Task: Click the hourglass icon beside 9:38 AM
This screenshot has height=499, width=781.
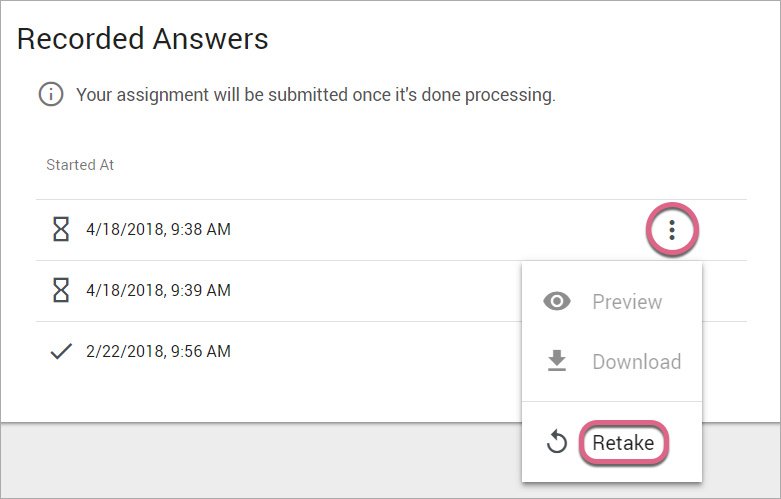Action: click(x=61, y=230)
